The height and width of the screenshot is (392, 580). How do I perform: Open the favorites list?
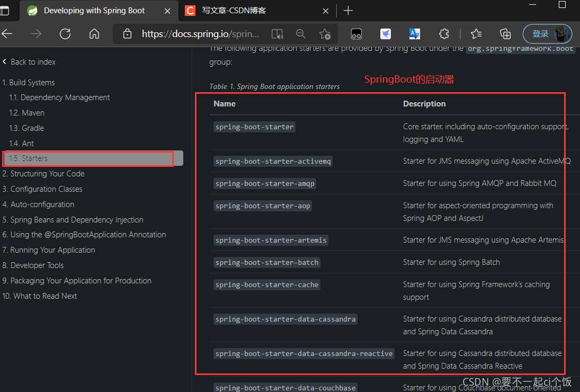click(x=476, y=34)
